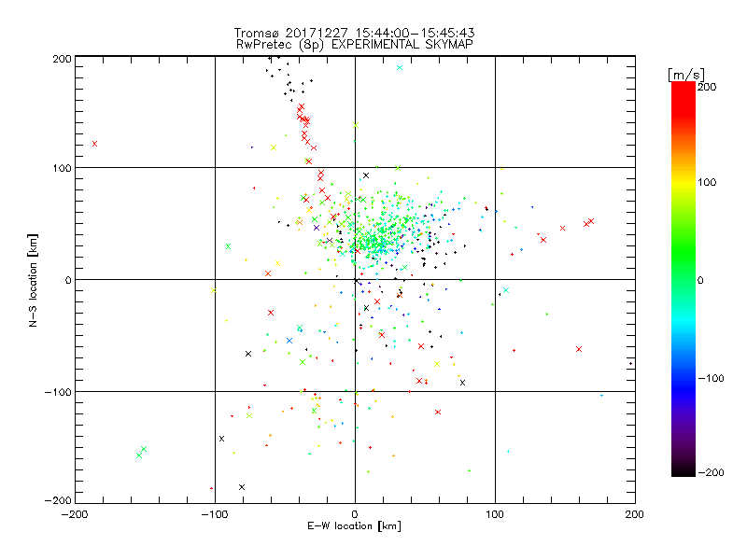Click the '[m/s]' unit label above color bar
Viewport: 747px width, 560px height.
(x=686, y=75)
